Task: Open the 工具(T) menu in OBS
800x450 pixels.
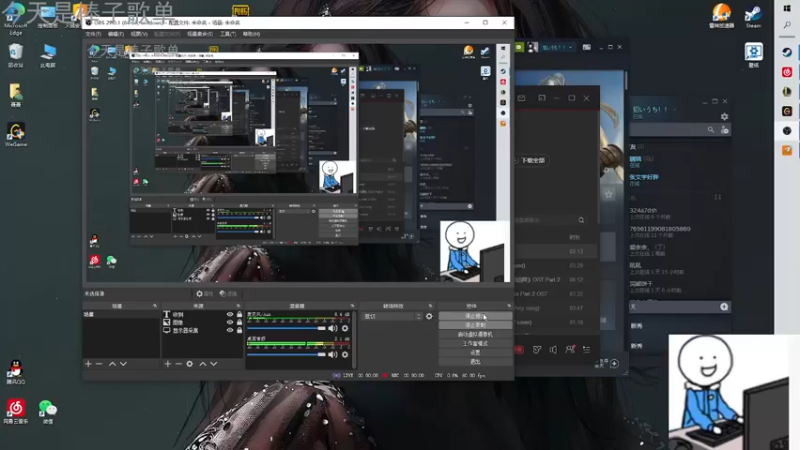Action: click(228, 34)
